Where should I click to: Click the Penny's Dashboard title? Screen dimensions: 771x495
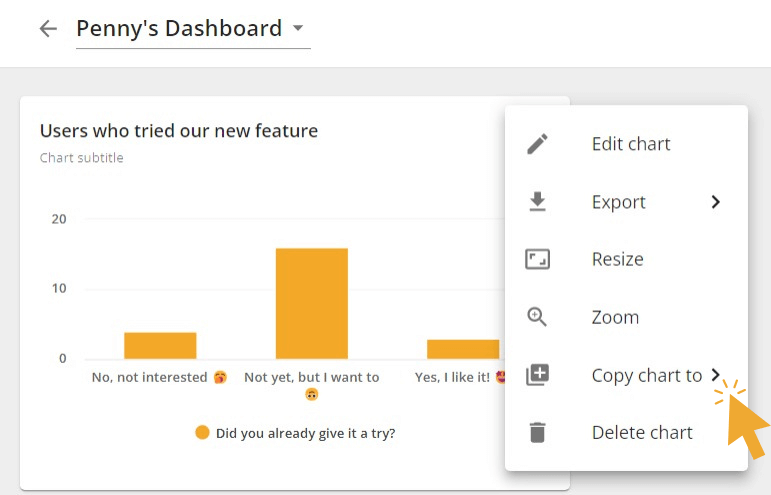[x=179, y=29]
